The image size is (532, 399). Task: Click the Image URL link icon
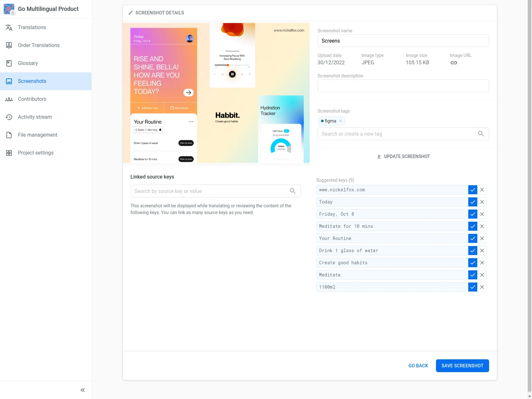pyautogui.click(x=454, y=63)
